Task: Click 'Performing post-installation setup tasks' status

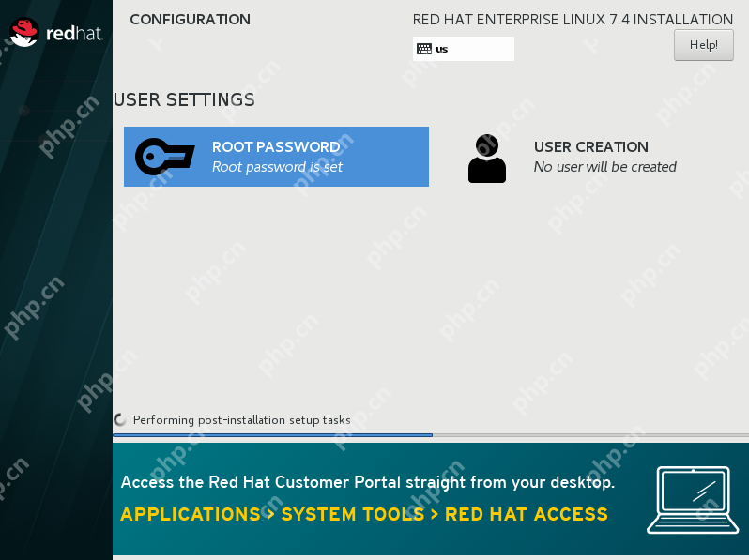Action: 241,420
